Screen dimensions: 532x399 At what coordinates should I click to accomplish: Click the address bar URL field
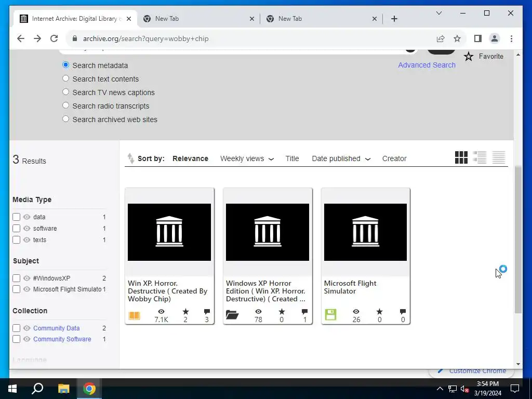(x=251, y=38)
